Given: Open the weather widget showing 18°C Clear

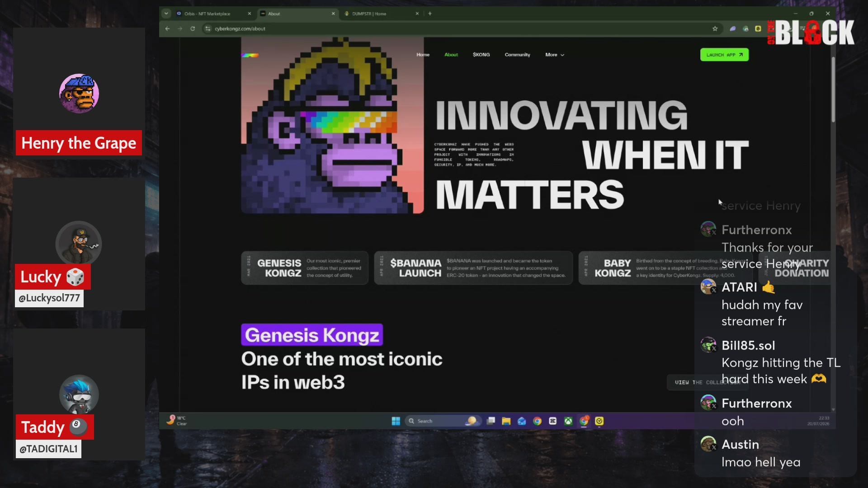Looking at the screenshot, I should pyautogui.click(x=176, y=421).
